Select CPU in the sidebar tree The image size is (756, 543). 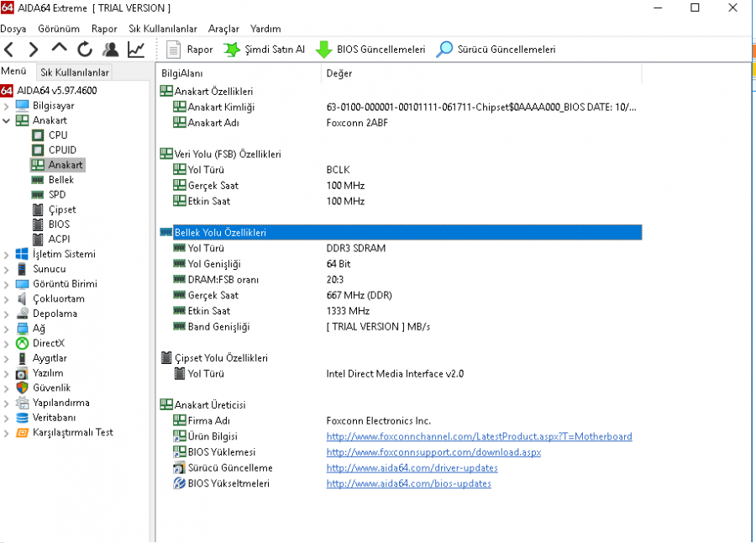(58, 135)
